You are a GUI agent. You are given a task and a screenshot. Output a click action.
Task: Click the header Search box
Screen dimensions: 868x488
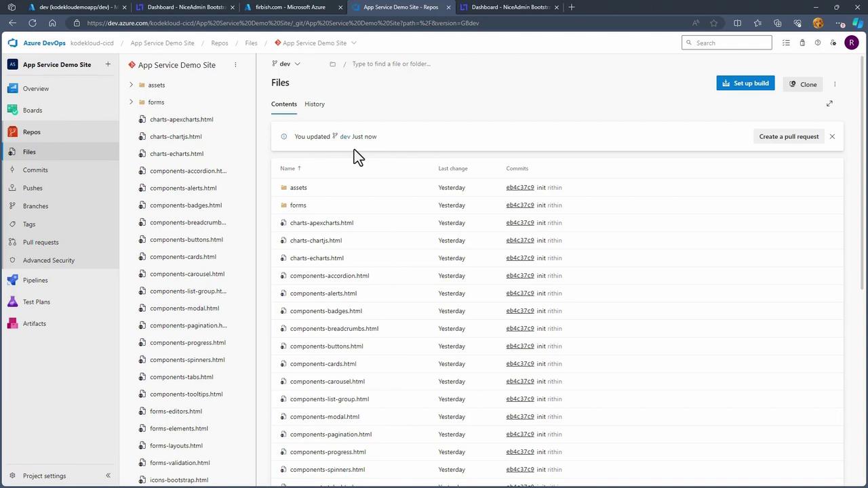[727, 43]
